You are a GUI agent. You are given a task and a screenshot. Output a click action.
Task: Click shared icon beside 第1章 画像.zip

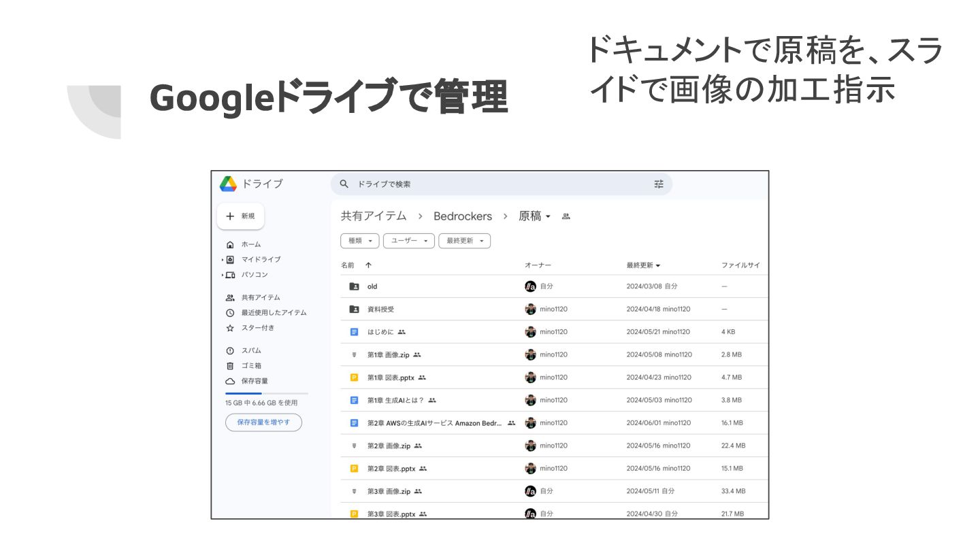pyautogui.click(x=417, y=354)
